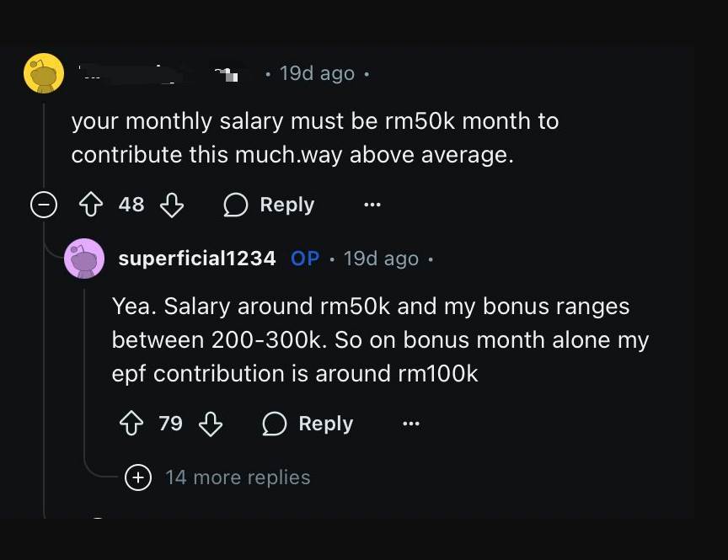Downvote superficial1234's epf contribution reply

click(211, 424)
